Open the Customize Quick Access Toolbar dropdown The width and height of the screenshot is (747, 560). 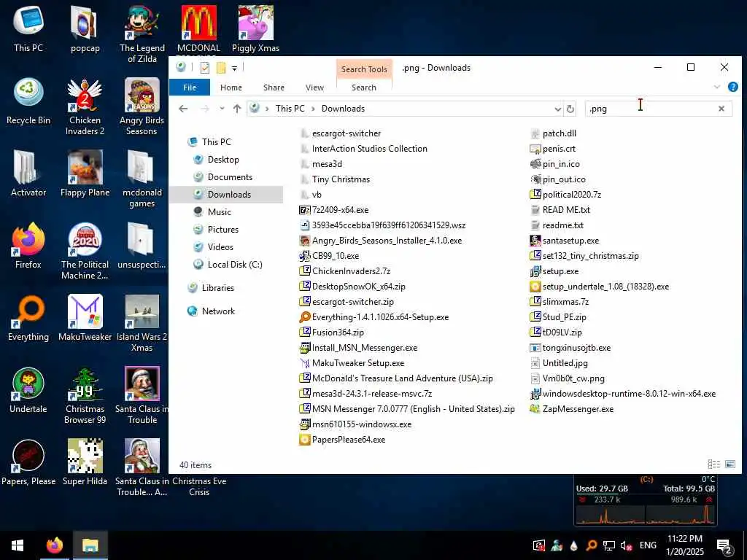[x=234, y=69]
